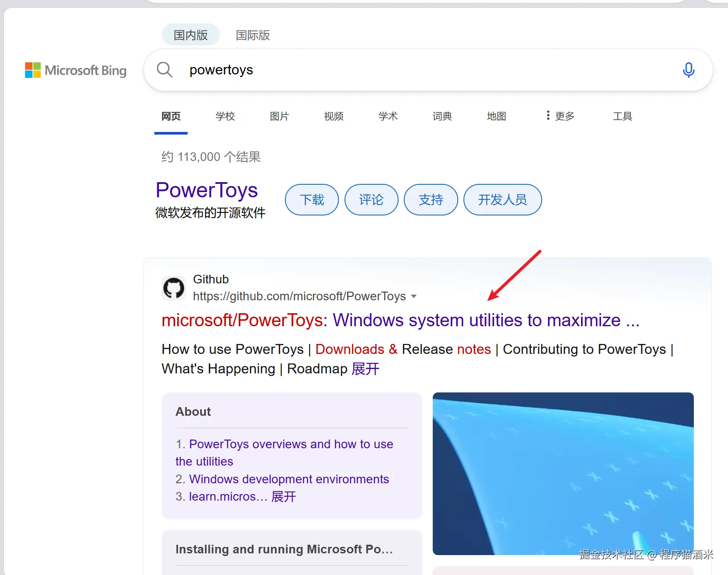
Task: Click the About card heading
Action: pos(193,412)
